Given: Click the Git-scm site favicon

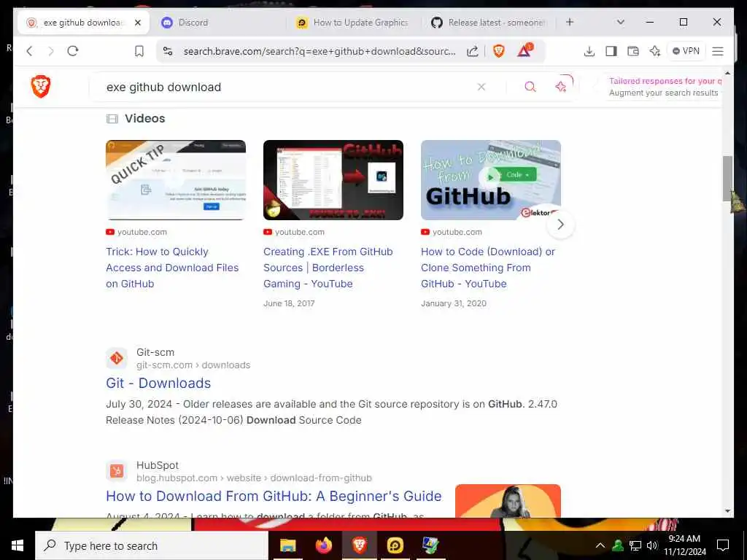Looking at the screenshot, I should 117,358.
